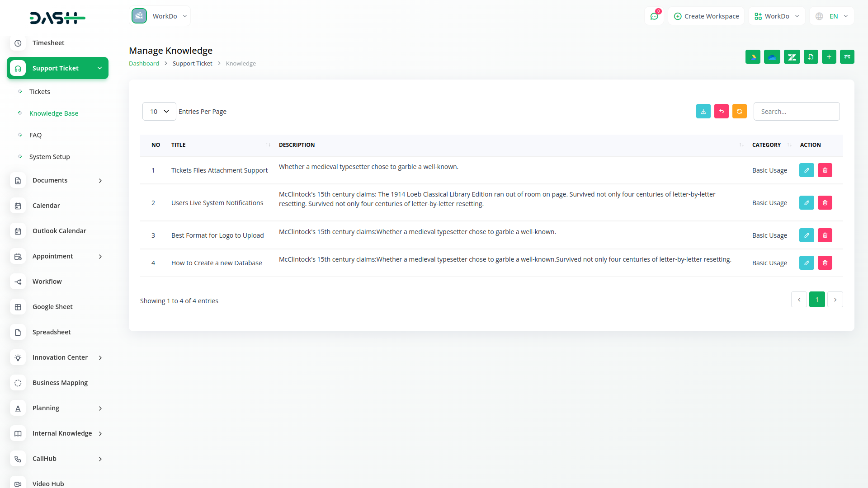Click the Calendar sidebar icon
This screenshot has width=868, height=488.
(18, 206)
